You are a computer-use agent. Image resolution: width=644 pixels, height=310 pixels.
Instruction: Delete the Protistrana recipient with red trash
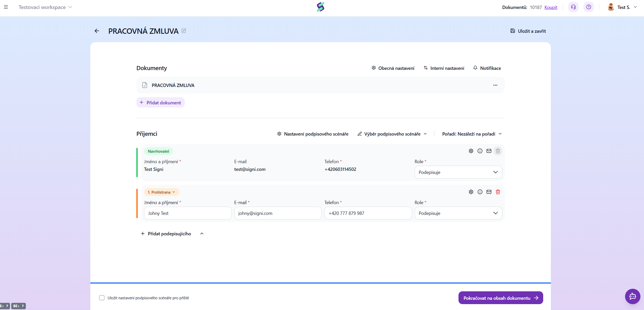(x=498, y=192)
